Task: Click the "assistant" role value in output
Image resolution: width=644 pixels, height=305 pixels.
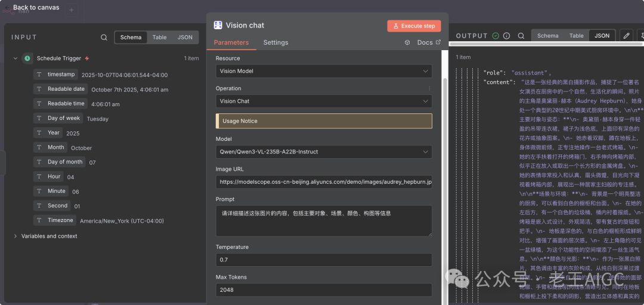Action: click(530, 73)
